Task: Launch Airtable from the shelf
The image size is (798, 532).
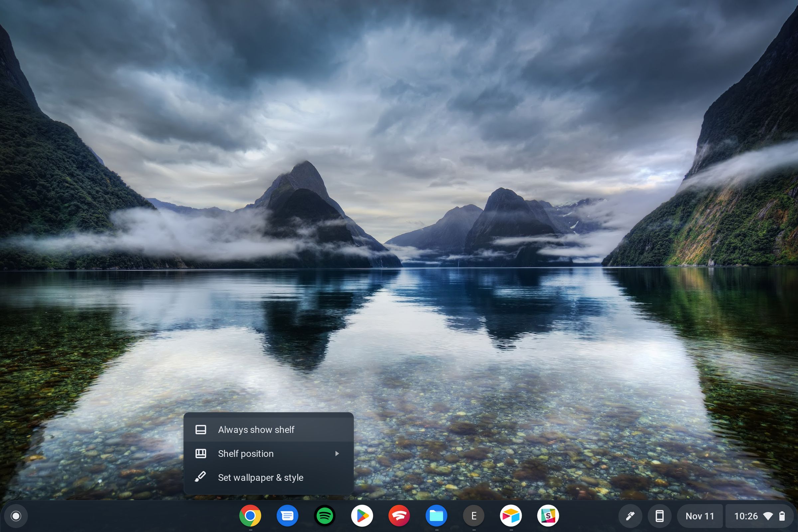Action: [x=511, y=516]
